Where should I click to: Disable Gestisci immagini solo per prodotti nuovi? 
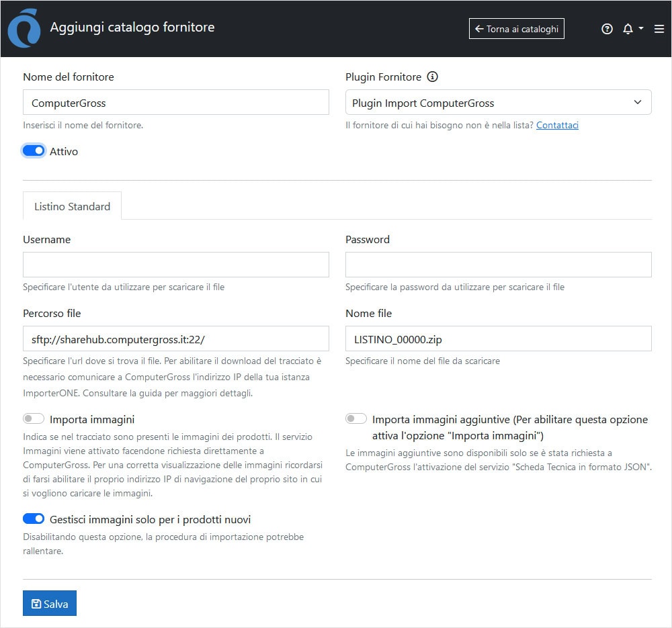tap(34, 519)
